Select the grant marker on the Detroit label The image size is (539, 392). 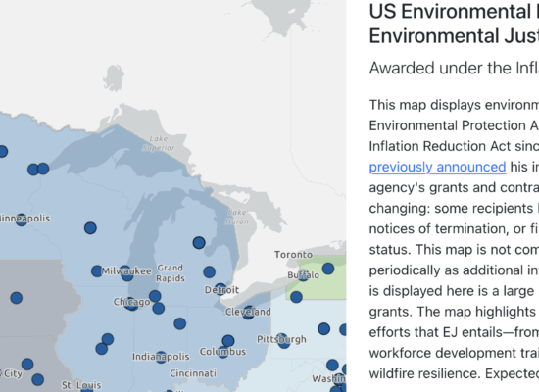[x=220, y=289]
